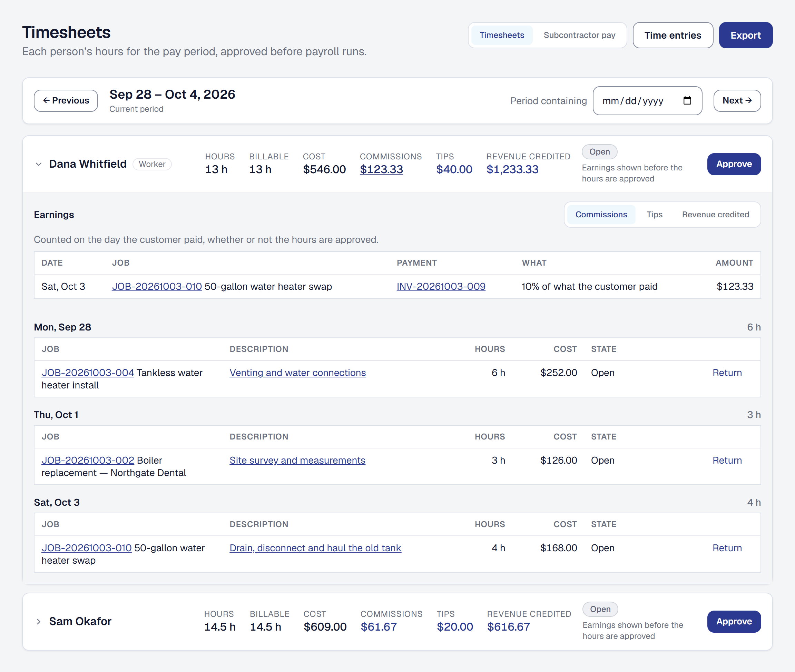Select the Commissions earnings tab
The width and height of the screenshot is (795, 672).
[x=601, y=215]
